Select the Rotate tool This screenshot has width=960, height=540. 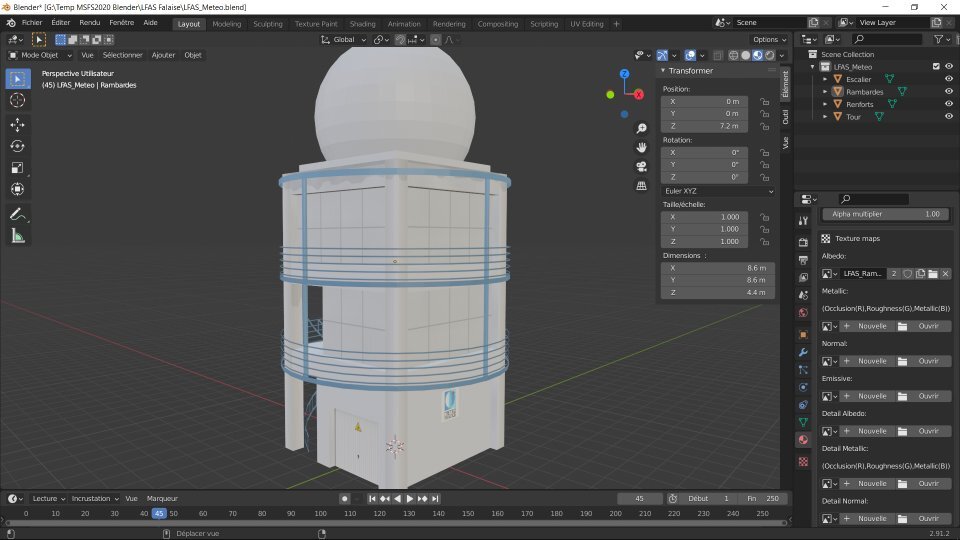point(17,146)
